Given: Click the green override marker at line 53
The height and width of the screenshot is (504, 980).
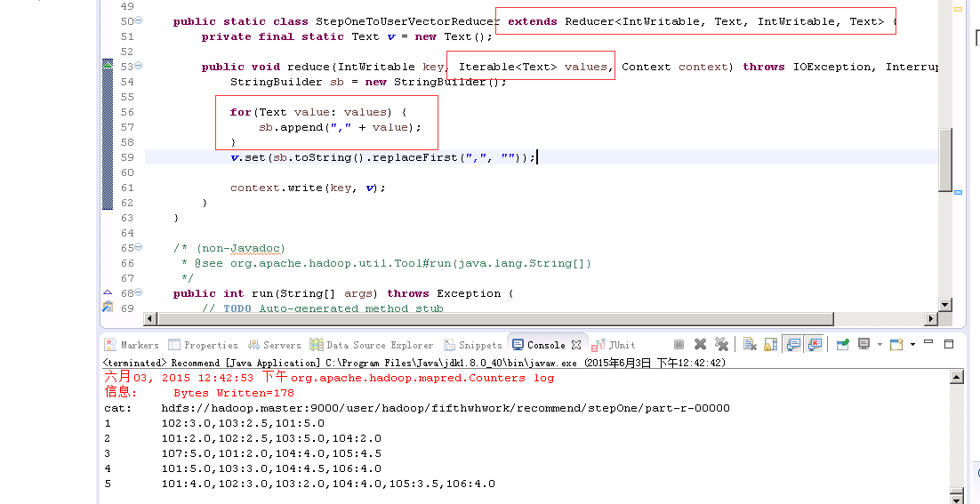Looking at the screenshot, I should (x=108, y=65).
